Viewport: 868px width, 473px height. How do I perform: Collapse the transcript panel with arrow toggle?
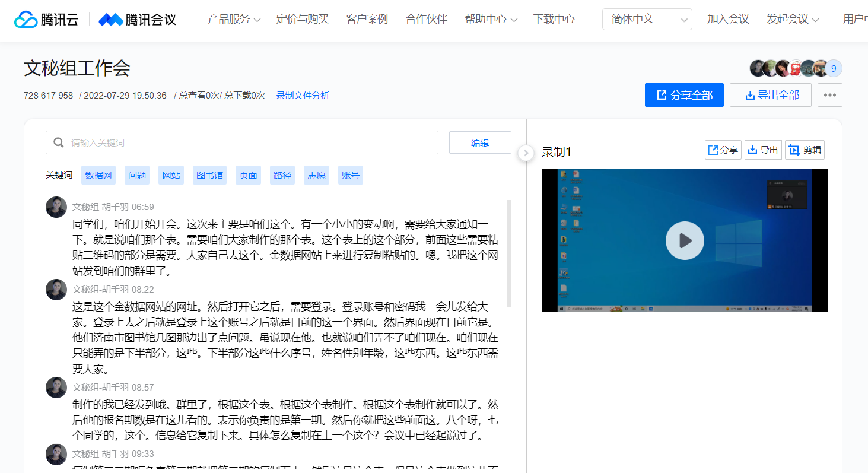pos(526,153)
